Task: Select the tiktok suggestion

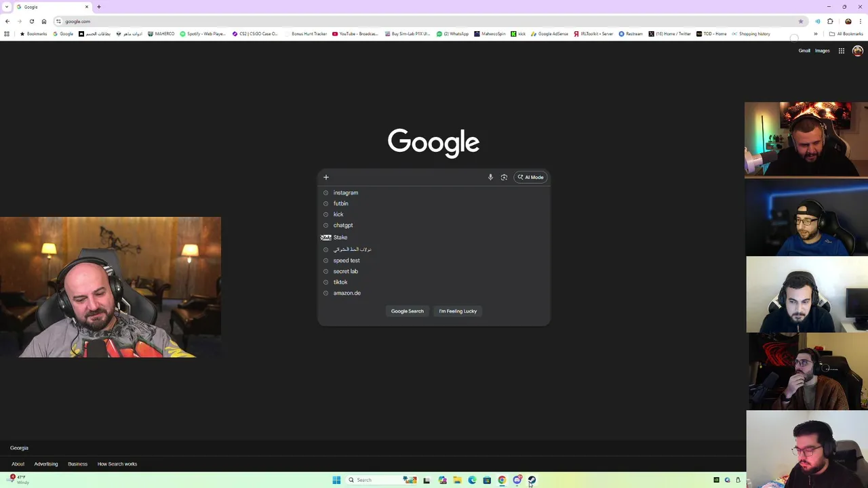Action: [x=434, y=282]
